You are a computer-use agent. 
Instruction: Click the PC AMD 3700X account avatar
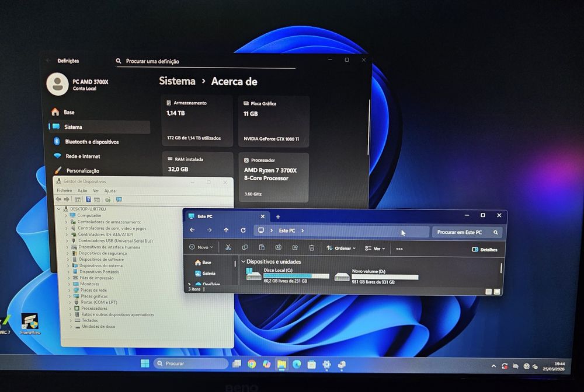coord(57,84)
